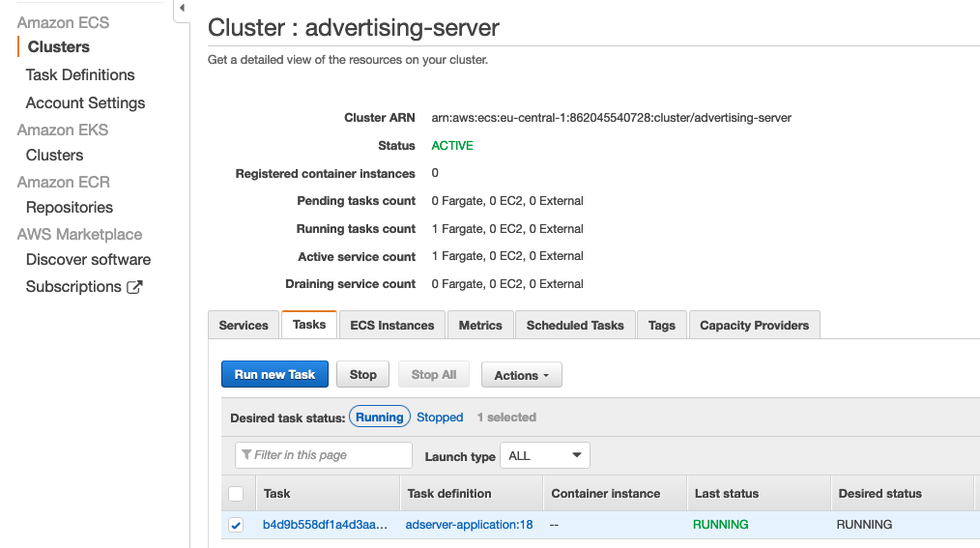Viewport: 980px width, 548px height.
Task: Click the '1 selected' indicator text
Action: coord(506,418)
